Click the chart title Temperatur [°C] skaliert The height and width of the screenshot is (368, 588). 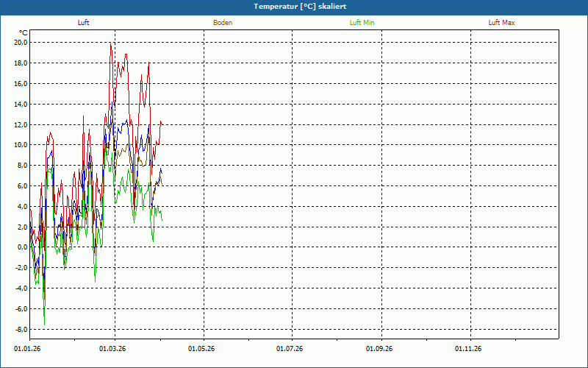coord(294,6)
